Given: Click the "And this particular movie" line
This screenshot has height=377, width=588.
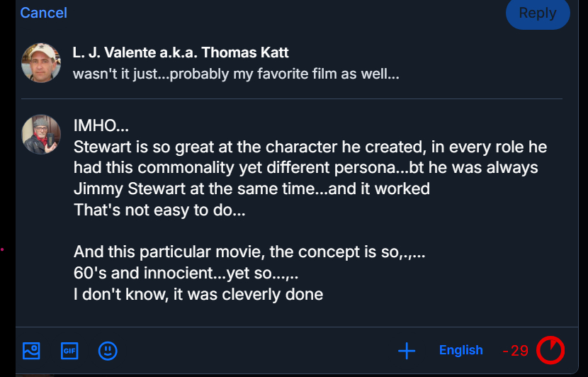Looking at the screenshot, I should (x=248, y=252).
